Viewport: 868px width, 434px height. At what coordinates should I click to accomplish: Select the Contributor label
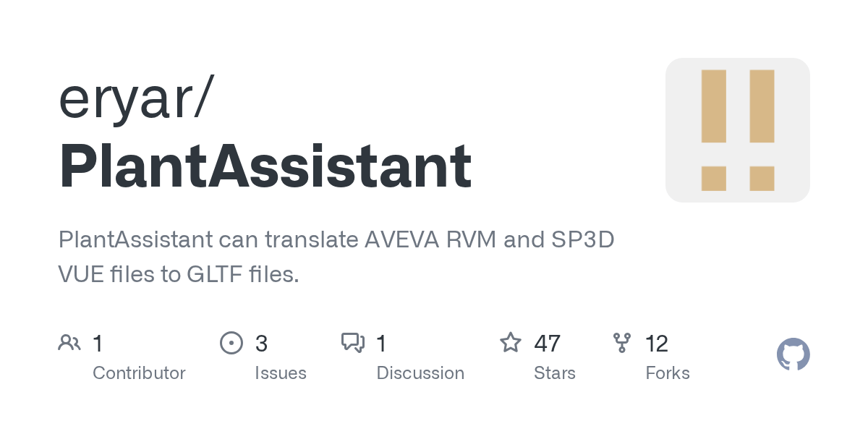[139, 373]
